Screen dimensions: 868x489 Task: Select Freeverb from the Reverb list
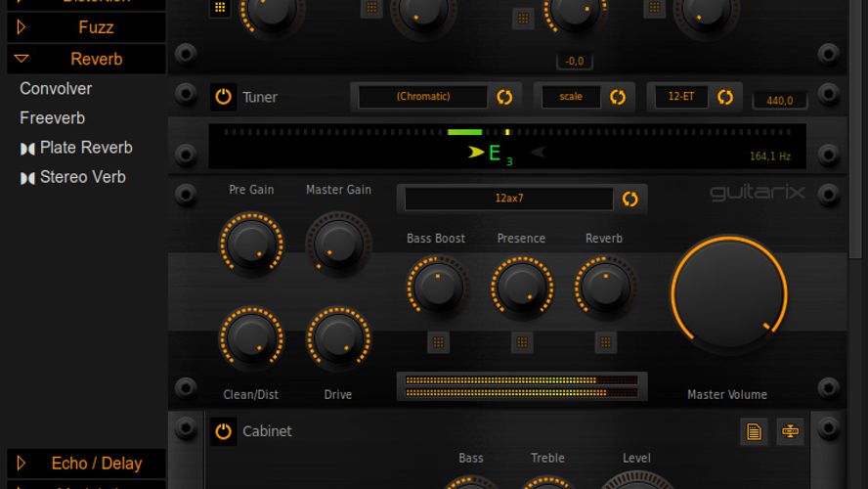53,118
